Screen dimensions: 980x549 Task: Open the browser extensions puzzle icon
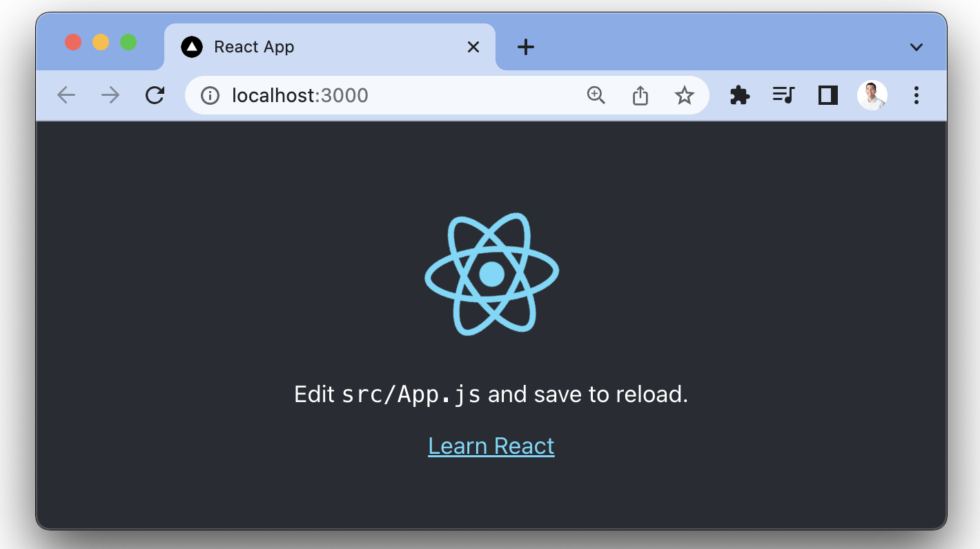click(x=739, y=95)
